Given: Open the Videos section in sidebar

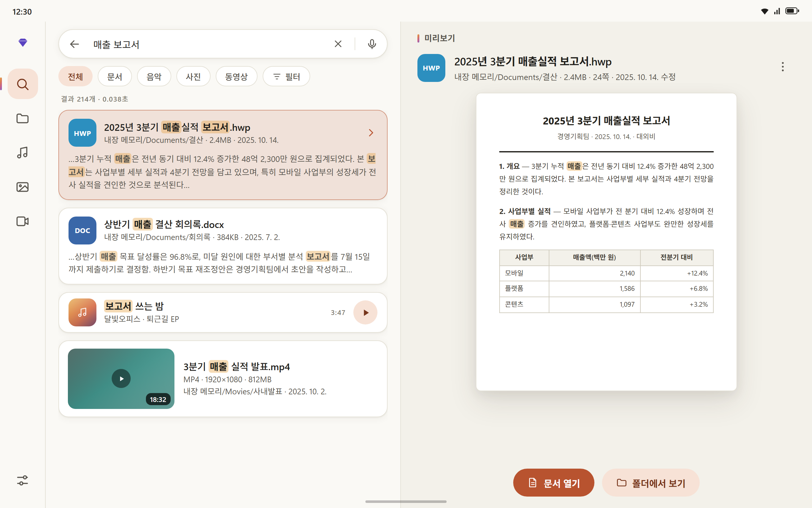Looking at the screenshot, I should (23, 221).
